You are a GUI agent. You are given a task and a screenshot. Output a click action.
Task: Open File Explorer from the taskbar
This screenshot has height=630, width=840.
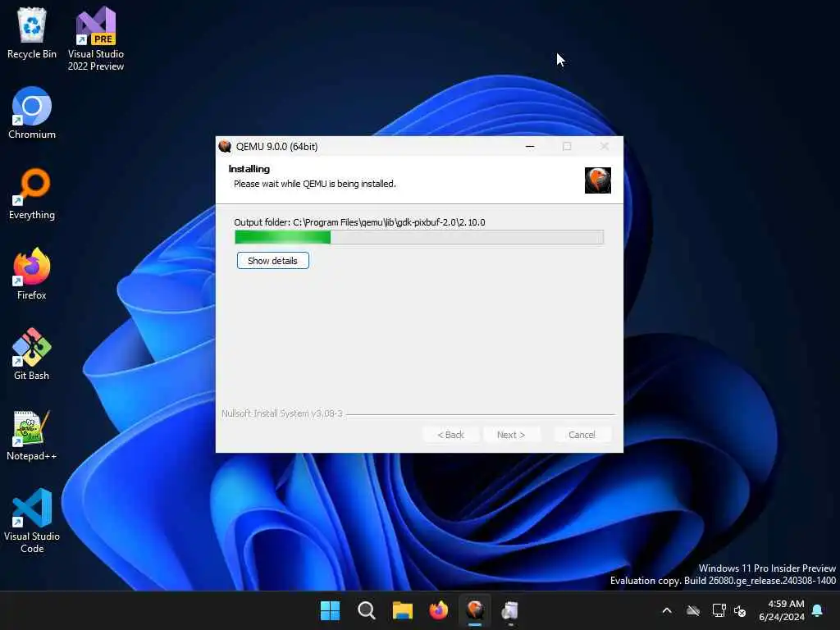[402, 610]
